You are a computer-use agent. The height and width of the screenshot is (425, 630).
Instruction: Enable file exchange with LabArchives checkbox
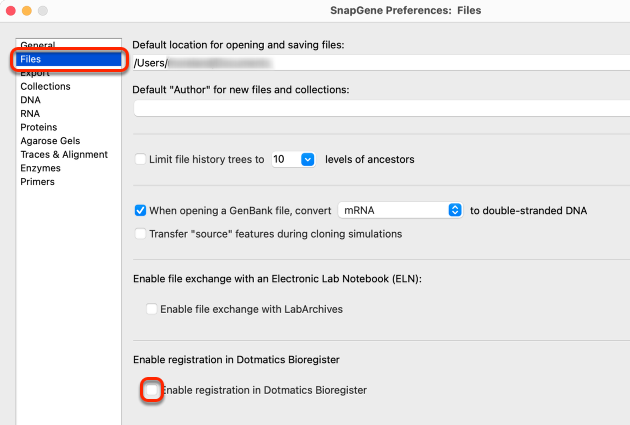[x=151, y=309]
